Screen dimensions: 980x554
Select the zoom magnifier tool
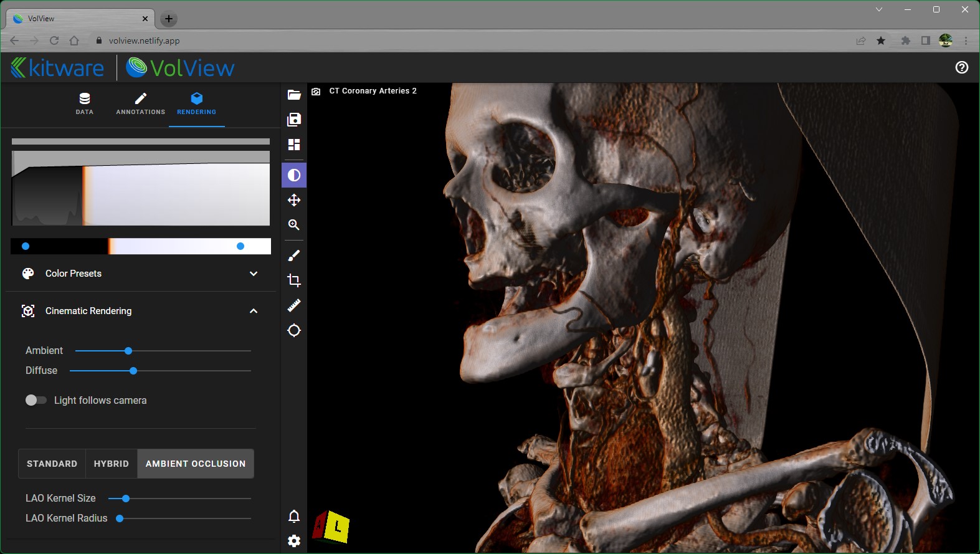294,225
